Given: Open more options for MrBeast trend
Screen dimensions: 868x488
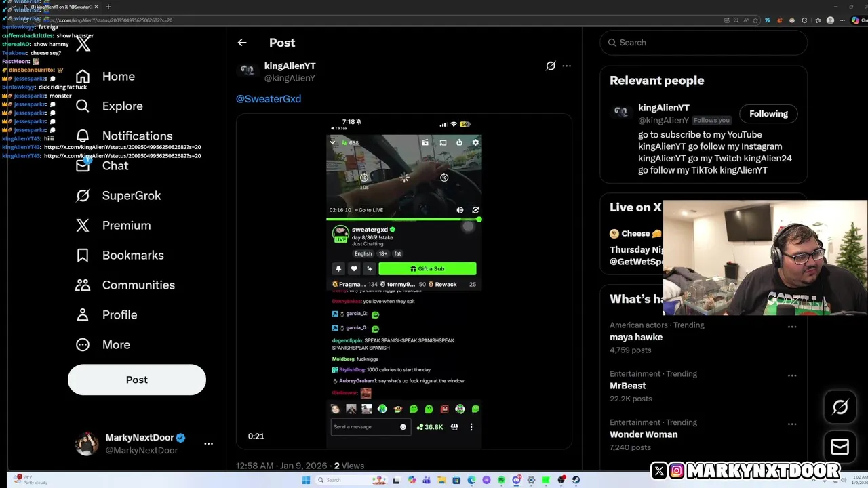Looking at the screenshot, I should 791,375.
